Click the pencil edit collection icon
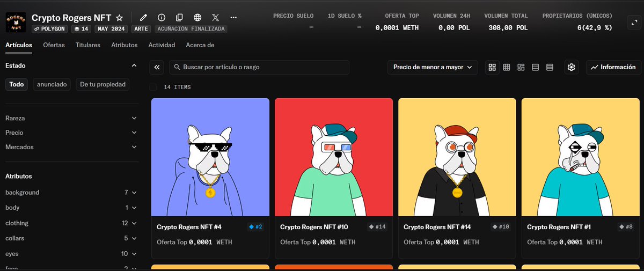644x271 pixels. tap(143, 18)
